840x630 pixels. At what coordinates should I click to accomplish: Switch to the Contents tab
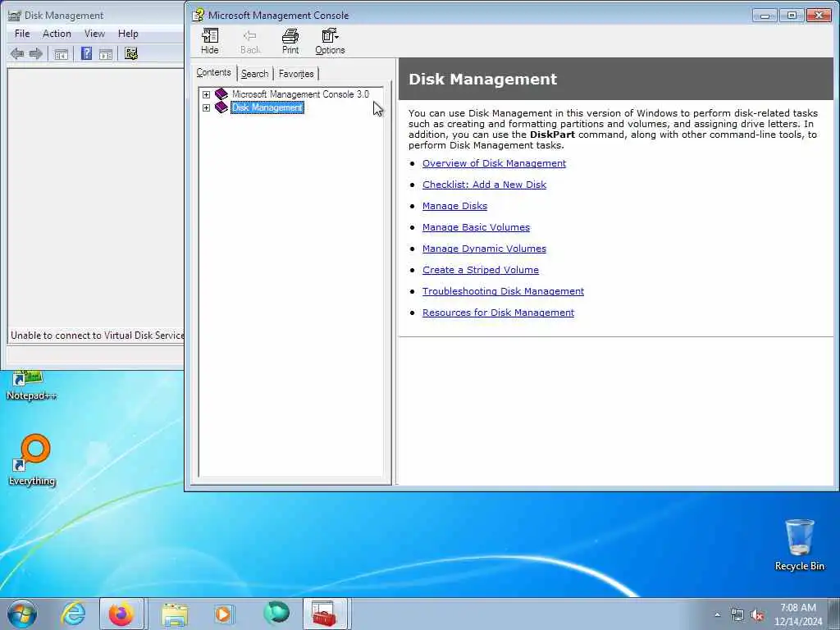(214, 72)
